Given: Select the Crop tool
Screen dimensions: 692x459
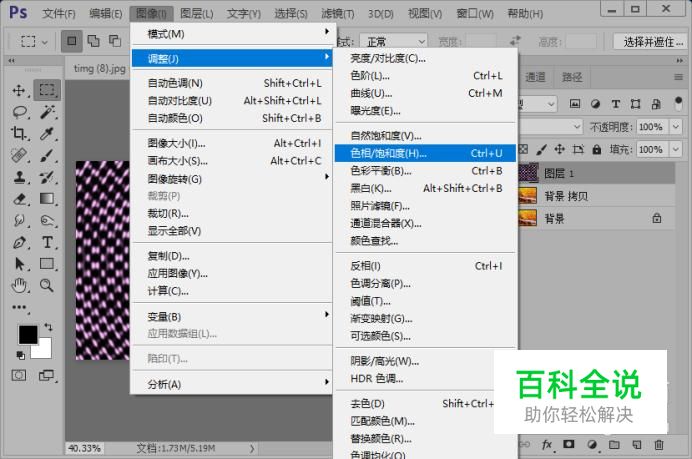Looking at the screenshot, I should tap(19, 133).
